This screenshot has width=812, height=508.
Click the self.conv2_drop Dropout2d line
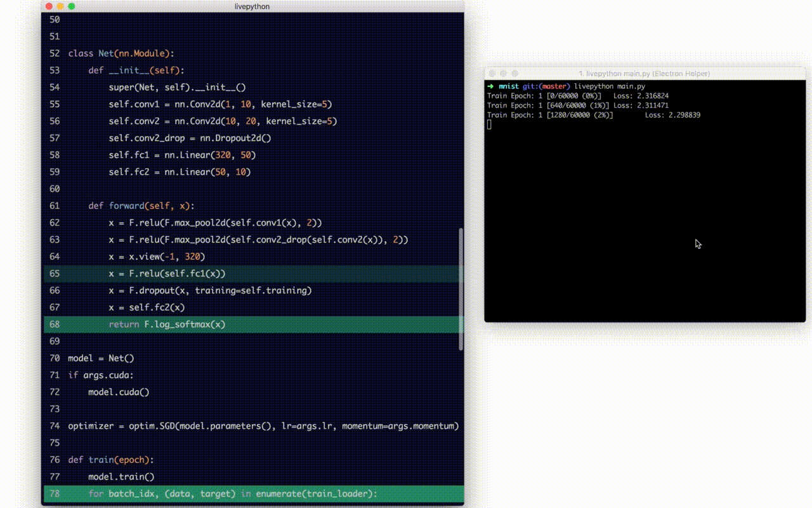pos(190,138)
